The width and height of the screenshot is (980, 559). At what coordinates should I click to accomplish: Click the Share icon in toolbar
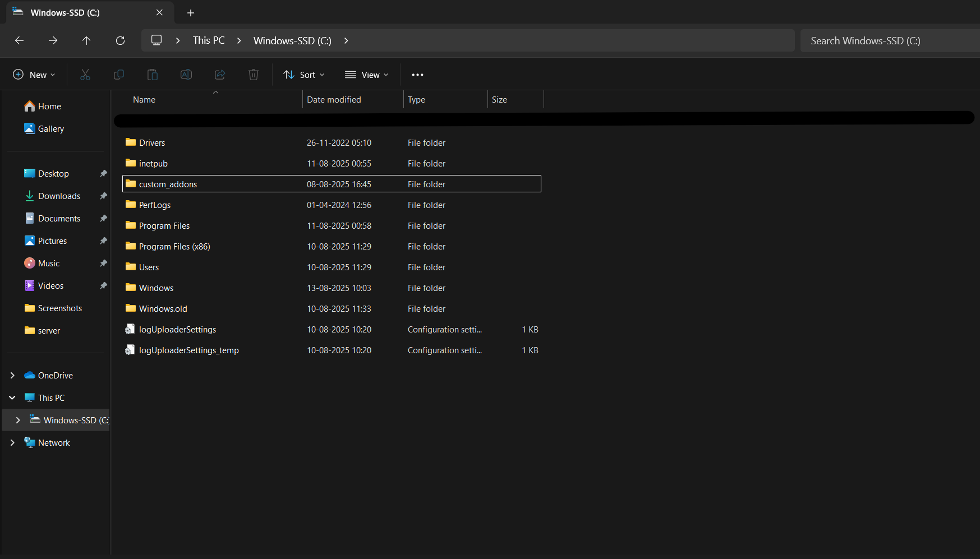[x=220, y=75]
